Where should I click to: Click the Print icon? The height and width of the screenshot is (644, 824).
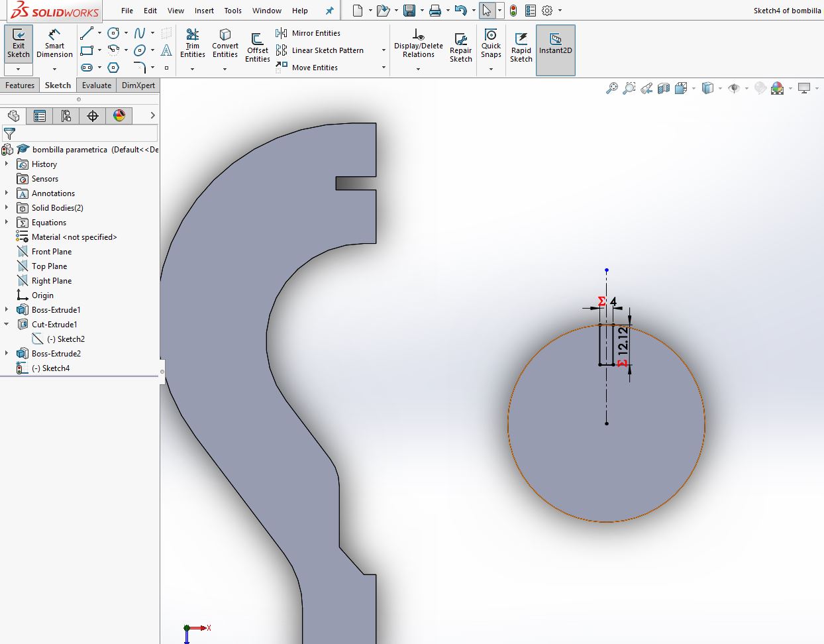click(435, 11)
